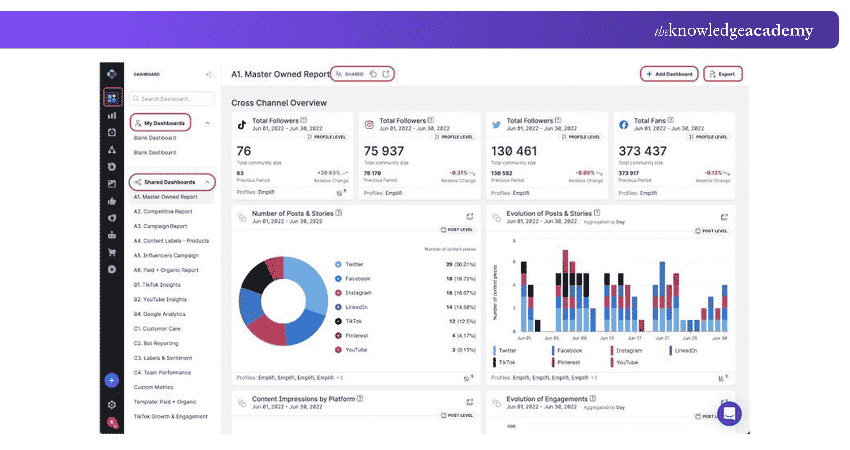Viewport: 850px width, 450px height.
Task: Open the Dashboard icon in the dark sidebar
Action: [112, 98]
